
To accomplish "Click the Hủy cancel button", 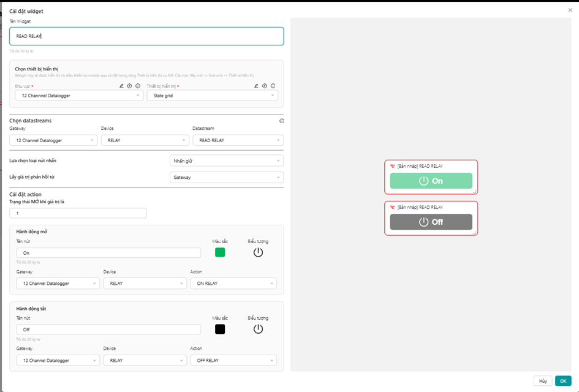I will click(543, 381).
